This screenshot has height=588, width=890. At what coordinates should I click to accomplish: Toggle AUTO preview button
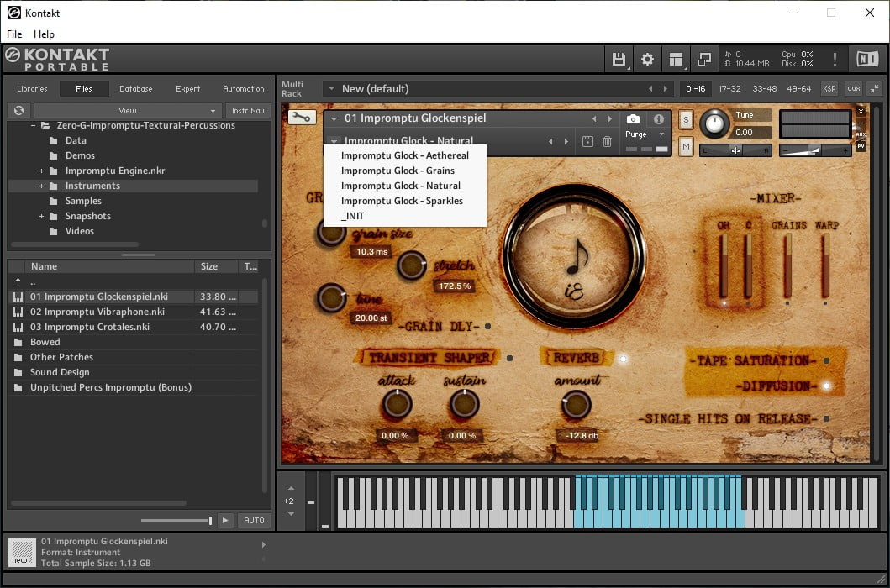pos(254,521)
